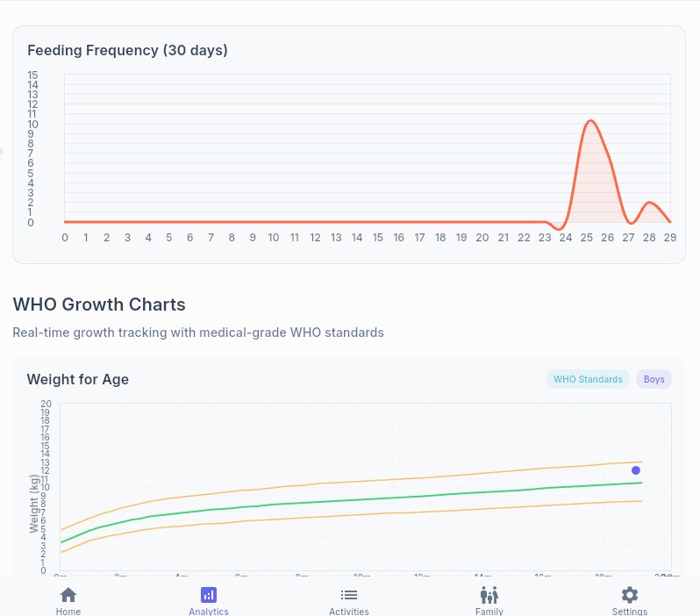Click the Settings tab label
This screenshot has height=616, width=700.
pos(629,611)
